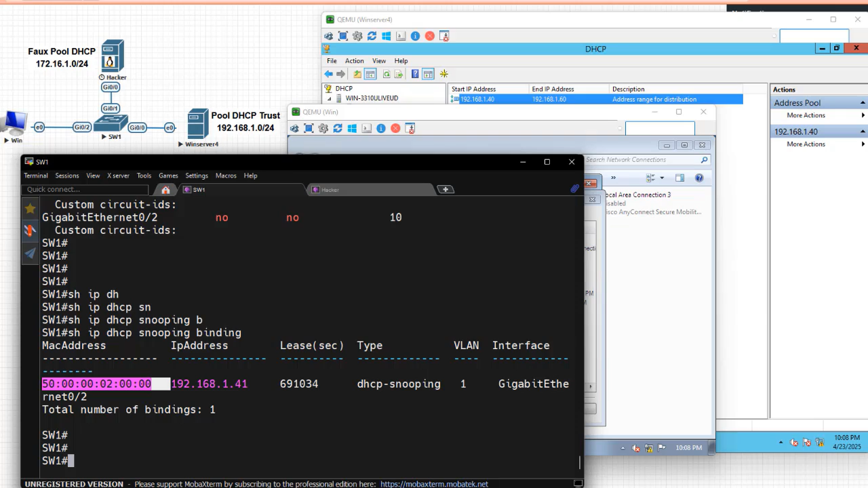Viewport: 868px width, 488px height.
Task: Open the mobaxterm.mobatek.net link
Action: (x=434, y=484)
